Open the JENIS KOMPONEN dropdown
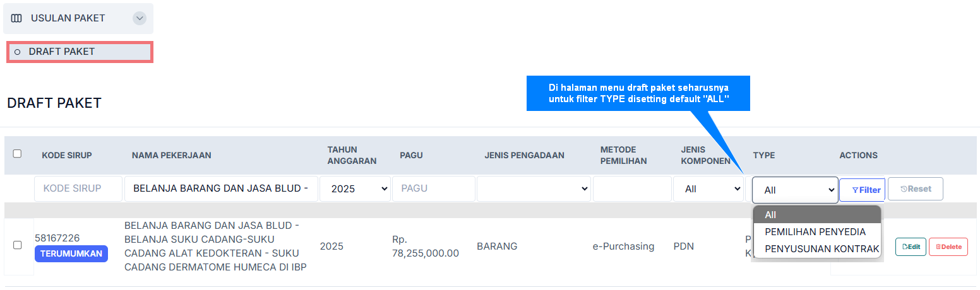980x290 pixels. click(708, 188)
